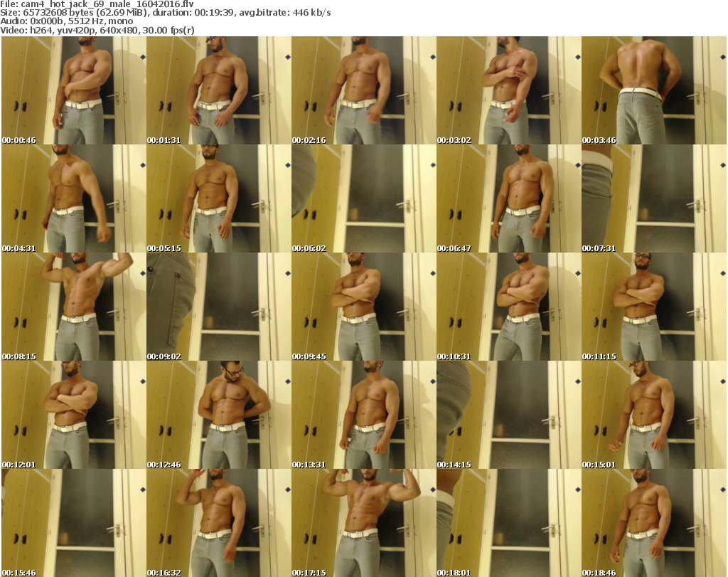The width and height of the screenshot is (728, 577).
Task: Select the thumbnail frame stamped 00:01:31
Action: point(219,90)
